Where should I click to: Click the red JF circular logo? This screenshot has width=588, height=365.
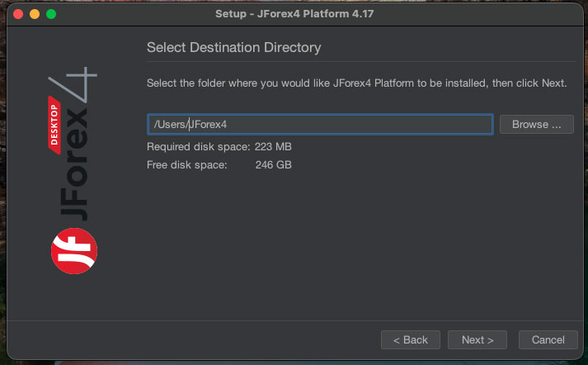74,251
